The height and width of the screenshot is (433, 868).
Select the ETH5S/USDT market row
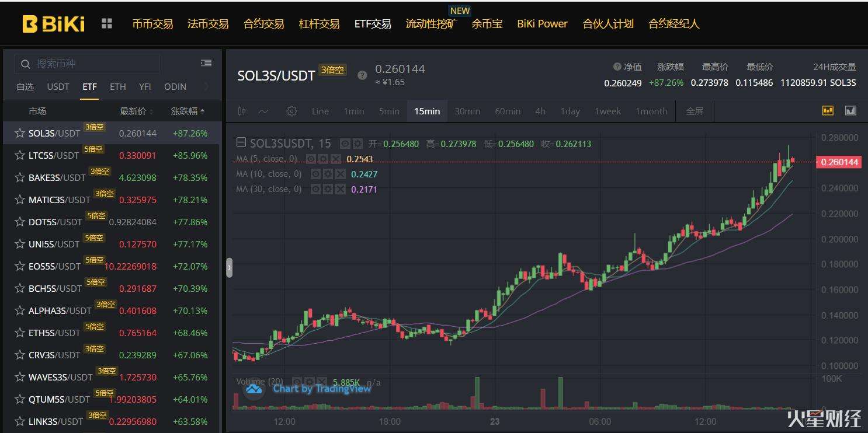coord(112,333)
